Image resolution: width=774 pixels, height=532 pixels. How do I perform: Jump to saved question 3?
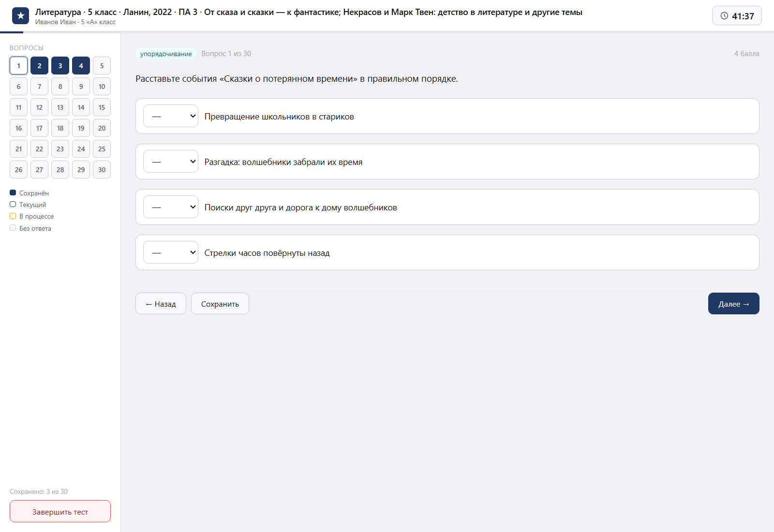tap(60, 66)
